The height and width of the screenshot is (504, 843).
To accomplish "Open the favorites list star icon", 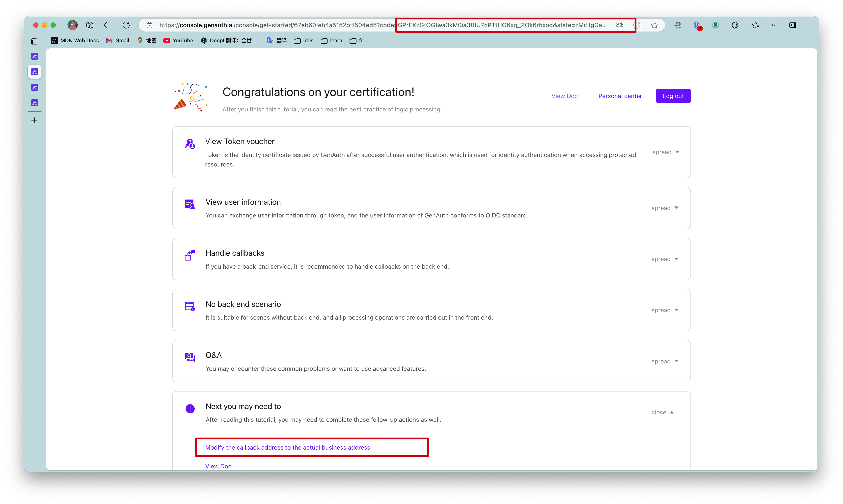I will coord(755,25).
